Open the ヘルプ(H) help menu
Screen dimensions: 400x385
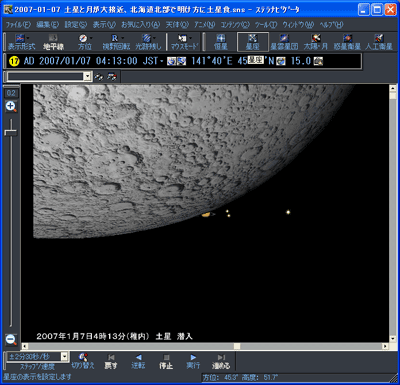[331, 25]
